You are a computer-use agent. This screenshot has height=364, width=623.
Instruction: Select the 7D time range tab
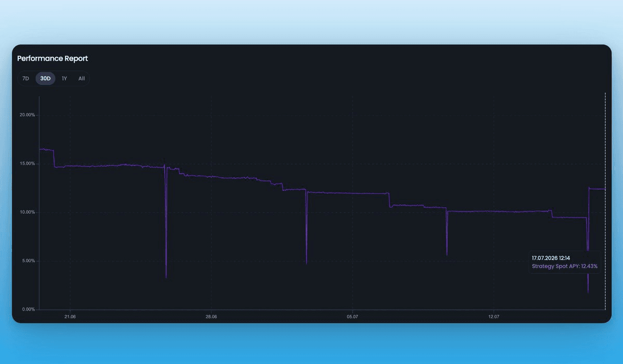(x=26, y=79)
